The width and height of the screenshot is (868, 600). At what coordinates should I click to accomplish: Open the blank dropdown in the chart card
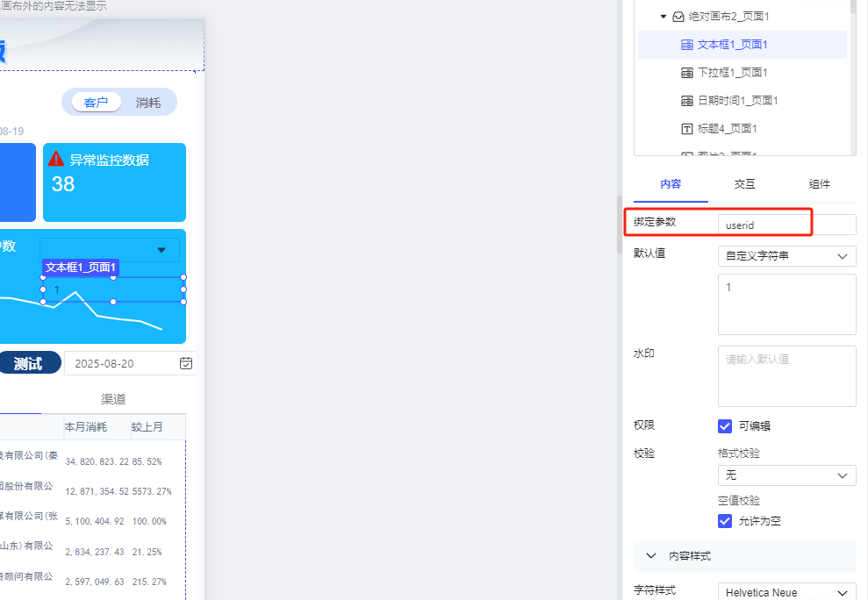click(110, 250)
